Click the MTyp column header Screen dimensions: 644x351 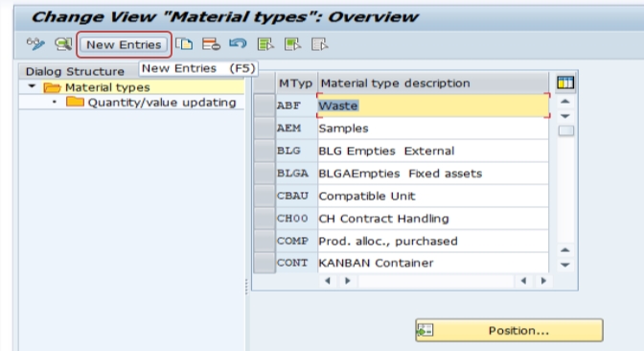[x=296, y=83]
